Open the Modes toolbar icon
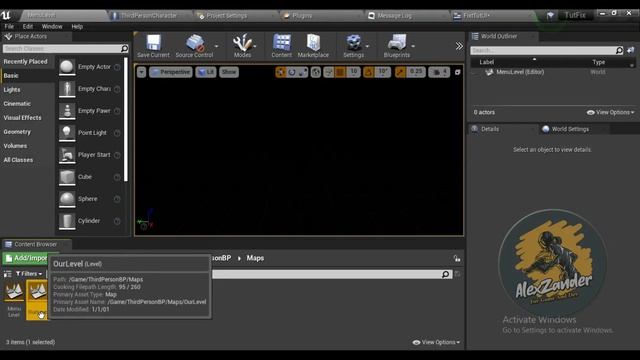The image size is (640, 360). pos(242,46)
